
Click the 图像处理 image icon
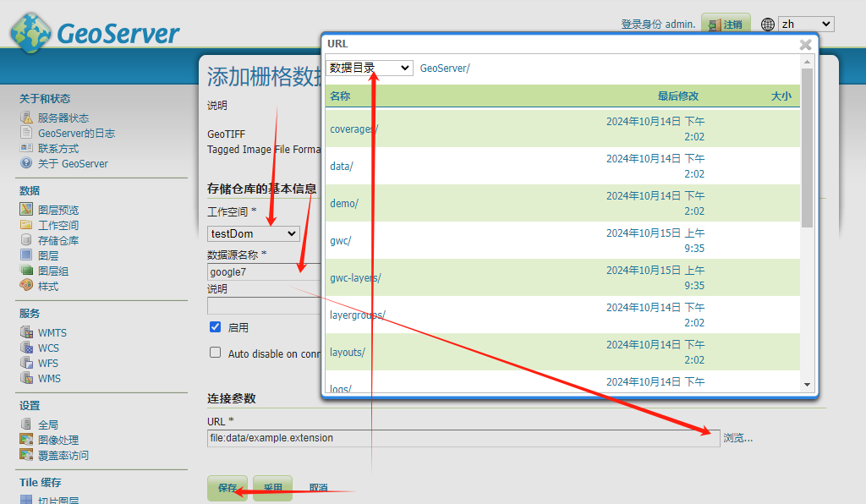(x=26, y=440)
